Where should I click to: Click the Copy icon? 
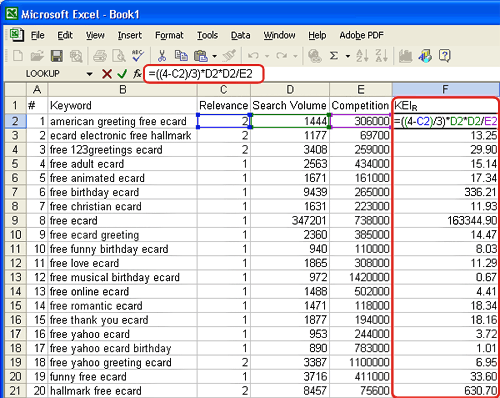(181, 56)
